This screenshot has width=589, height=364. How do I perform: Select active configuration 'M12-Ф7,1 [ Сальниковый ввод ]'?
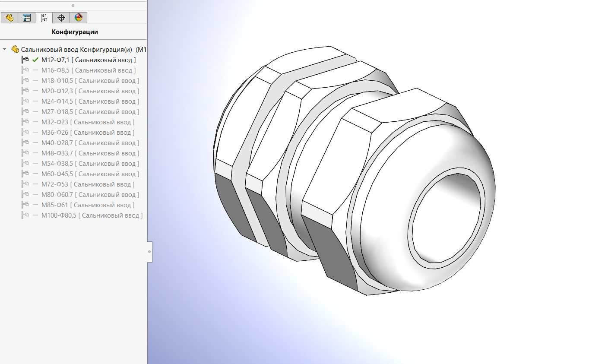point(89,60)
